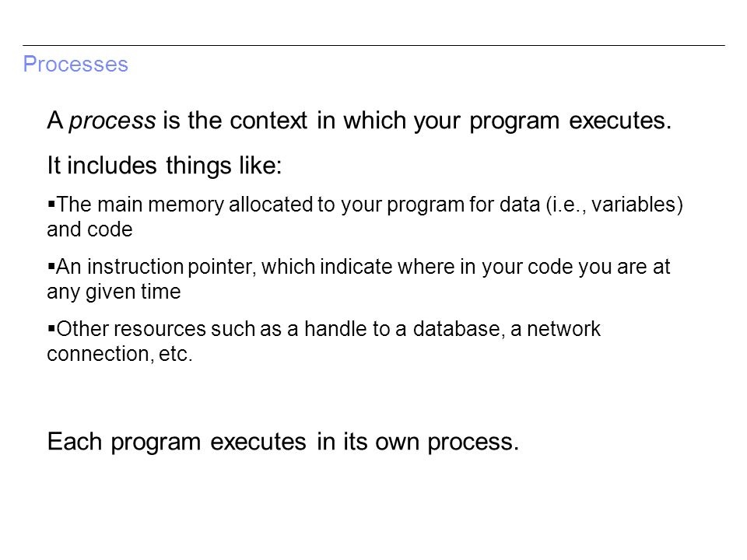Click the Processes slide title
The image size is (747, 560).
75,65
